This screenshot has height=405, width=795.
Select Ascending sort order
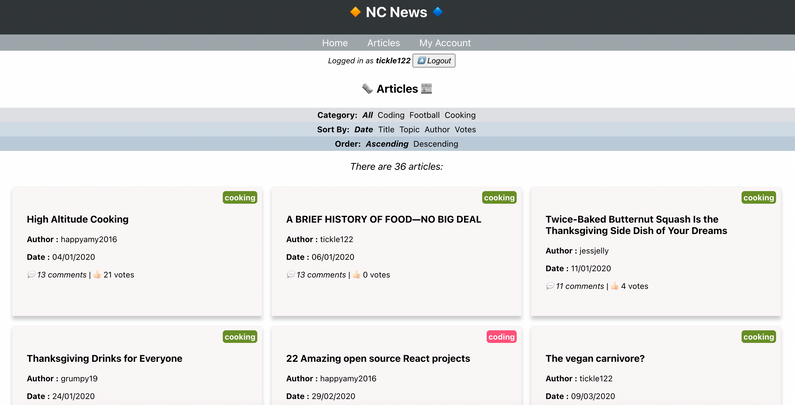pos(387,144)
